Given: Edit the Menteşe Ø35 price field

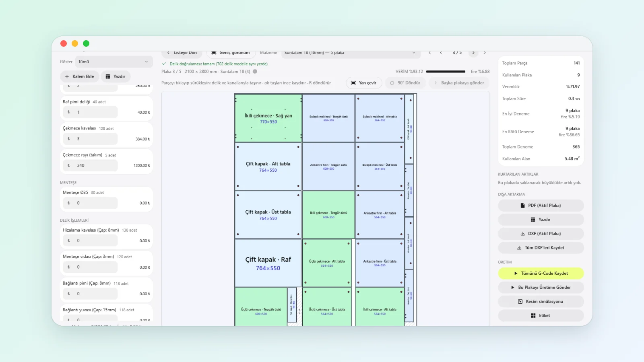Looking at the screenshot, I should pos(90,203).
